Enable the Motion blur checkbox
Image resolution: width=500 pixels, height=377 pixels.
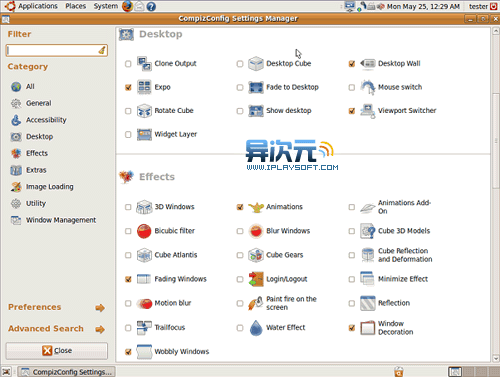128,303
